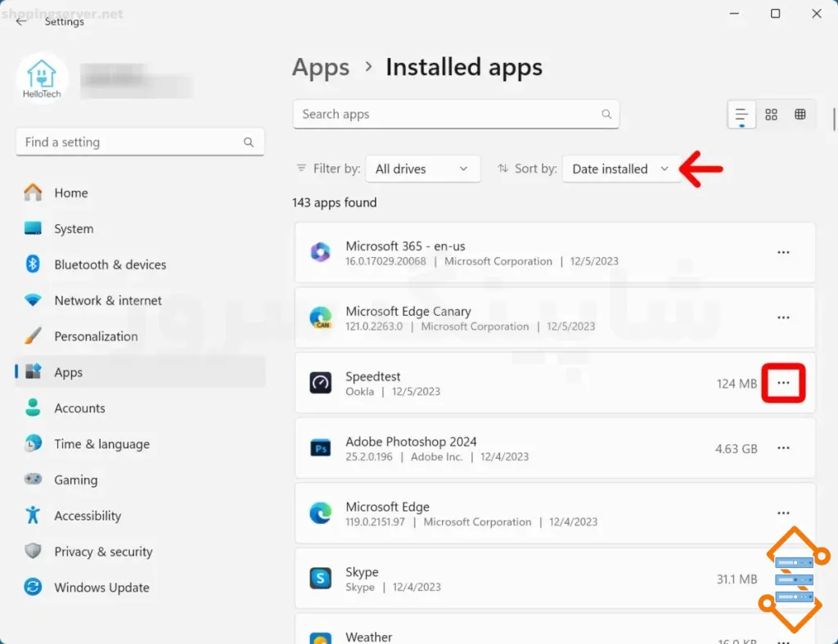This screenshot has height=644, width=838.
Task: Click the vertical scrollbar of apps list
Action: click(834, 119)
